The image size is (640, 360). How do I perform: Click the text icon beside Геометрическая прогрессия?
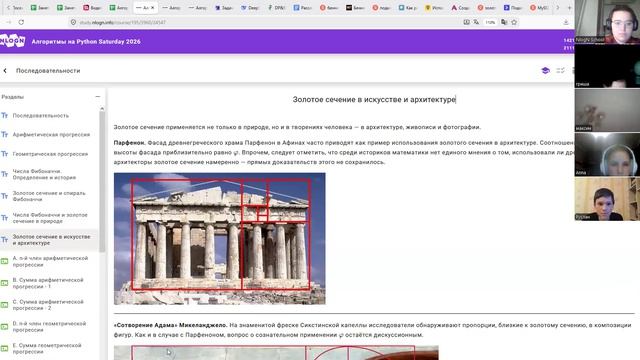tap(4, 154)
